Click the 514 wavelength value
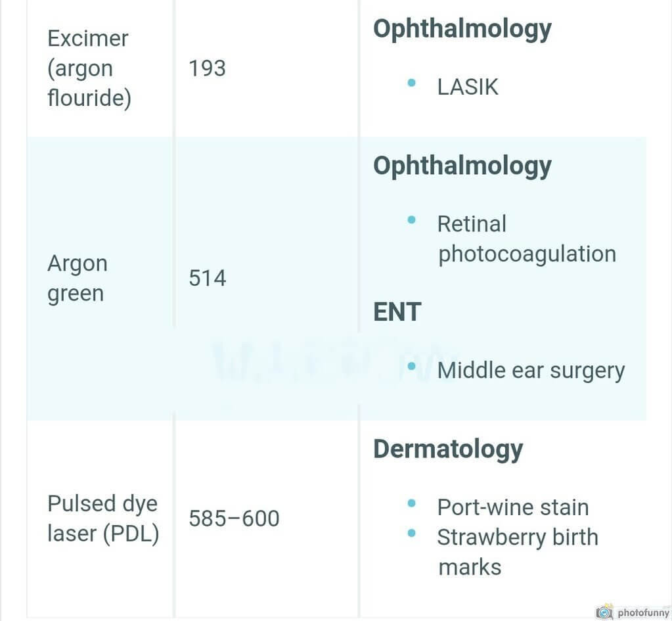672x621 pixels. tap(208, 278)
